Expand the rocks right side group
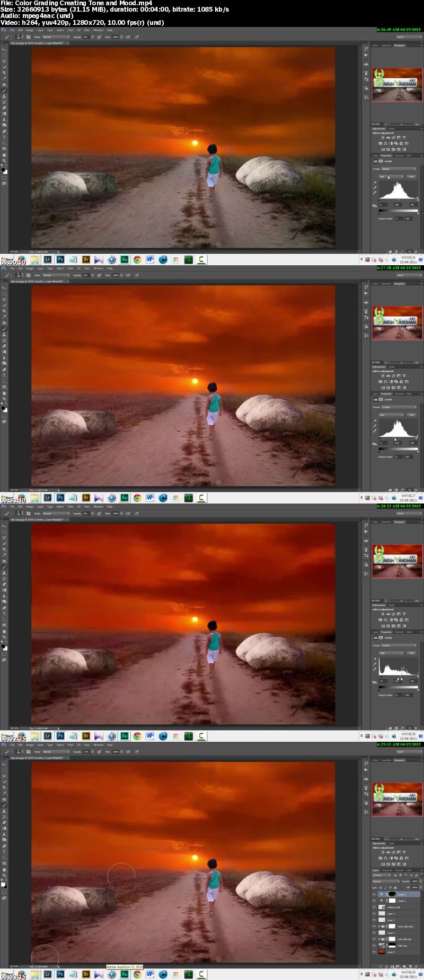 (379, 926)
